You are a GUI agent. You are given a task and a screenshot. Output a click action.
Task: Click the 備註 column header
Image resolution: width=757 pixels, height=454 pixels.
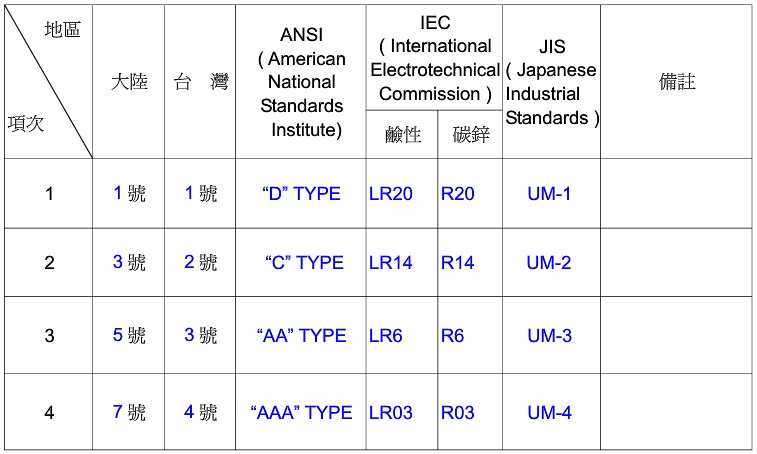[677, 82]
